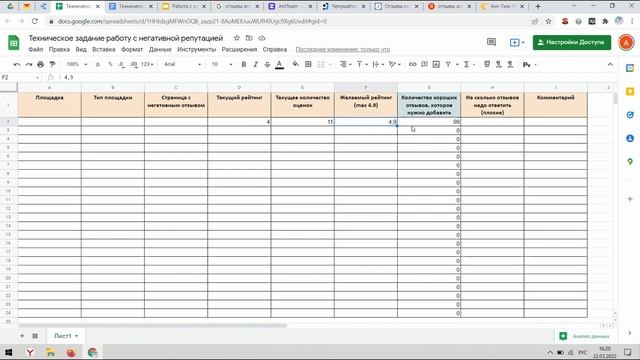Apply italic formatting
Viewport: 640px width, 360px height.
256,64
